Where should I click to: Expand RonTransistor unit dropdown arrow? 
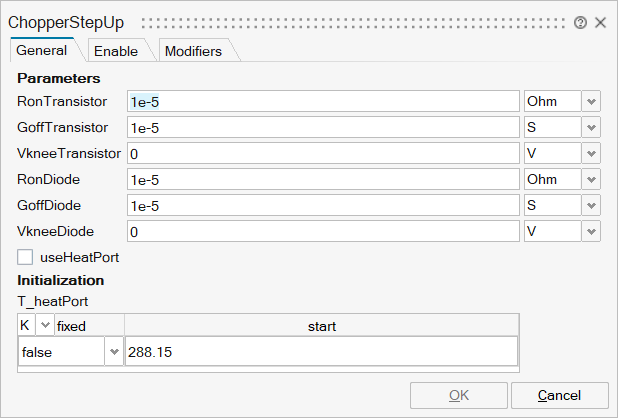pyautogui.click(x=592, y=101)
